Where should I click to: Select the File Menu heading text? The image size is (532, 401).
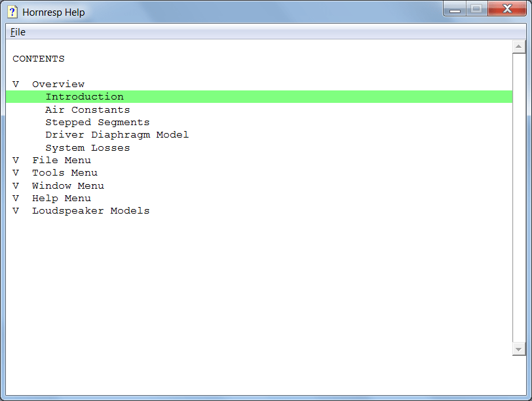tap(62, 160)
